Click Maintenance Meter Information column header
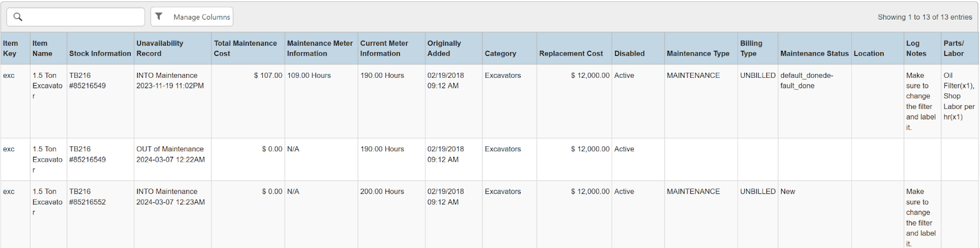The width and height of the screenshot is (980, 248). coord(320,48)
